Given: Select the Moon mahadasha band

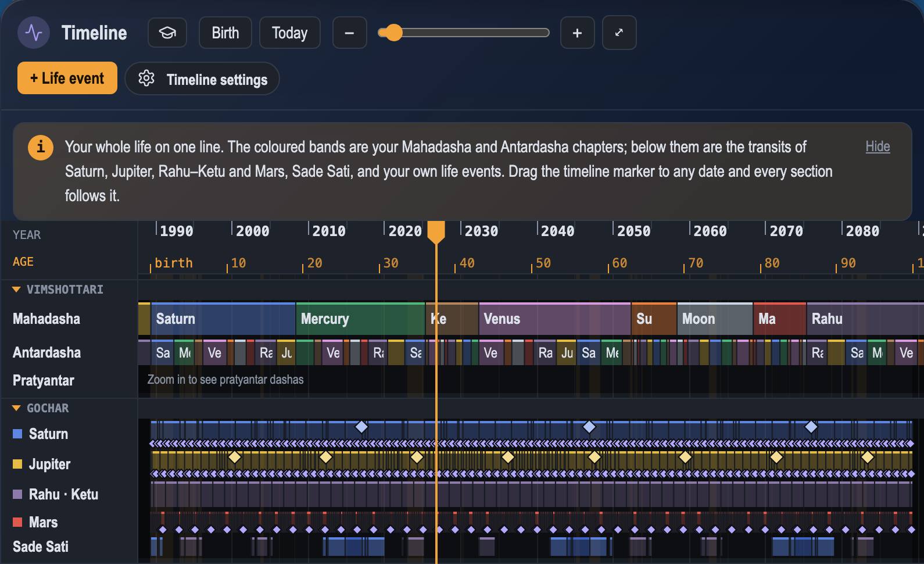Looking at the screenshot, I should click(715, 319).
